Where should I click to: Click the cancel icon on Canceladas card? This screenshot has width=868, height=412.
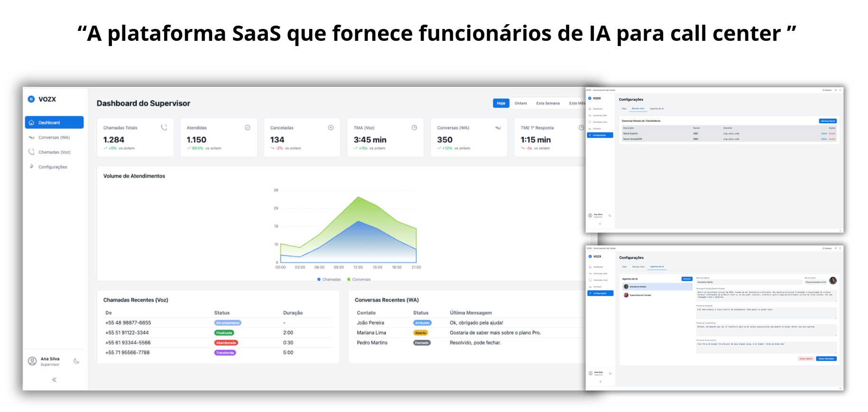point(331,128)
